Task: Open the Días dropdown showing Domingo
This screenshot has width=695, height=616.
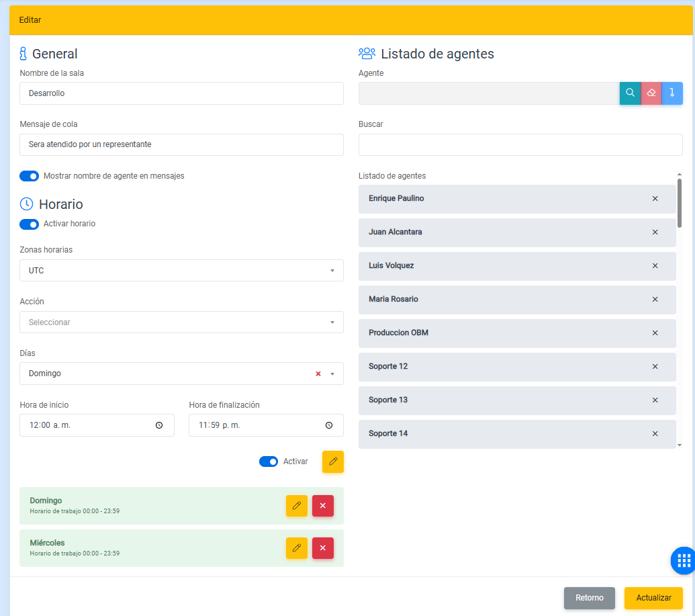Action: tap(168, 373)
